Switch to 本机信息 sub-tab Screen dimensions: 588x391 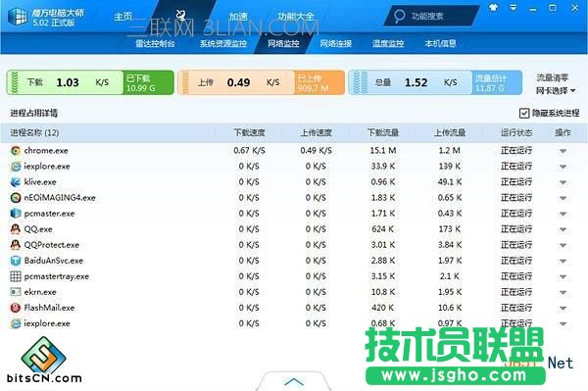click(440, 43)
